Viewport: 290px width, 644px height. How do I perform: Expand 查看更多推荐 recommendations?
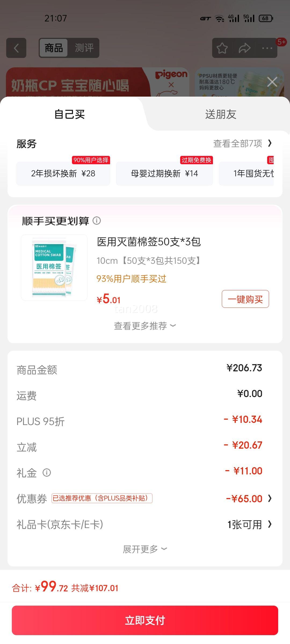pos(145,326)
